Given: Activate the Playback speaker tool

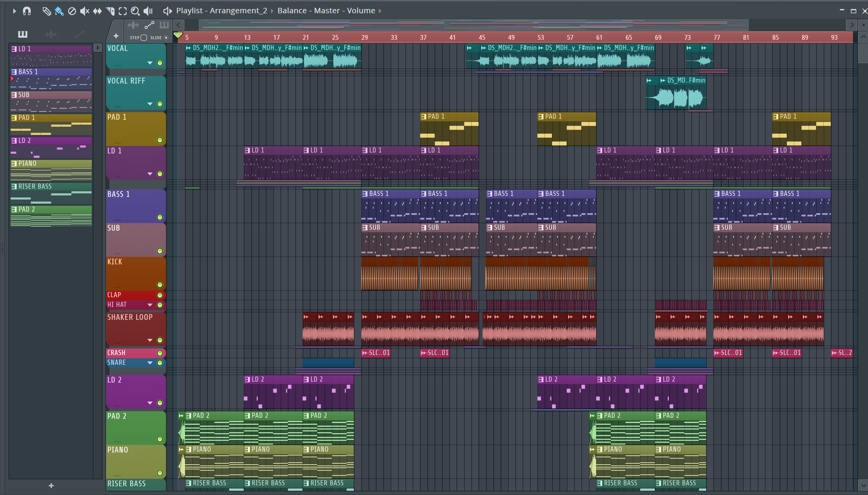Looking at the screenshot, I should [x=148, y=11].
